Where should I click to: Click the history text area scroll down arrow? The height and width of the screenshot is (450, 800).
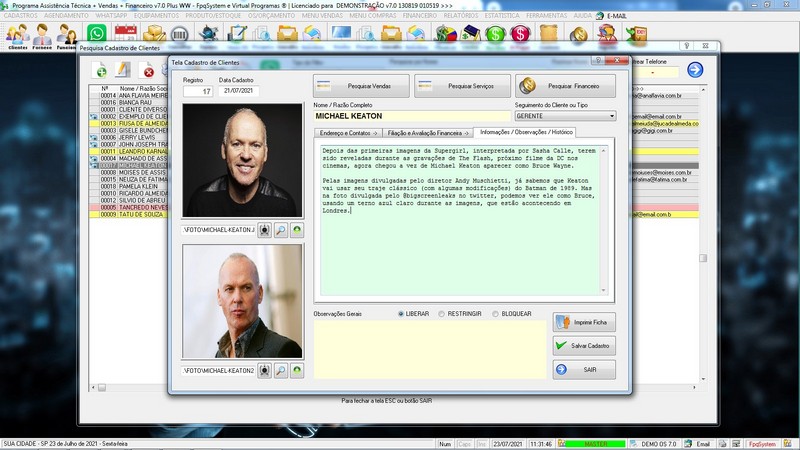[604, 290]
